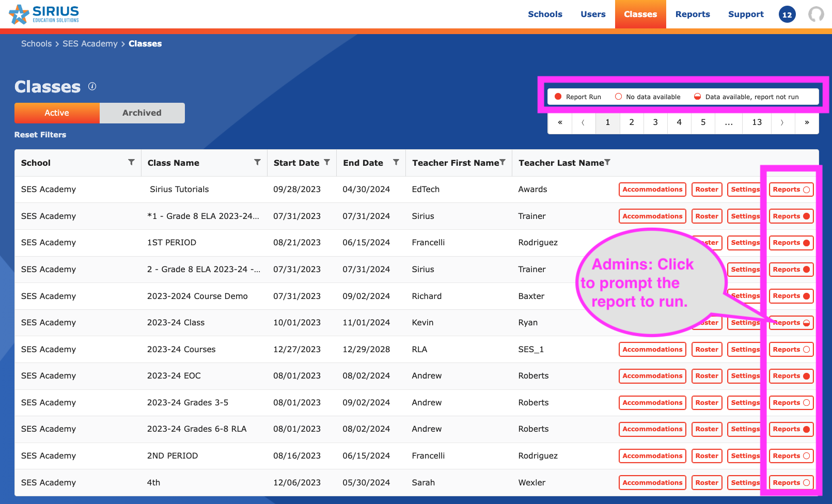Filter the Teacher First Name column

pyautogui.click(x=503, y=162)
